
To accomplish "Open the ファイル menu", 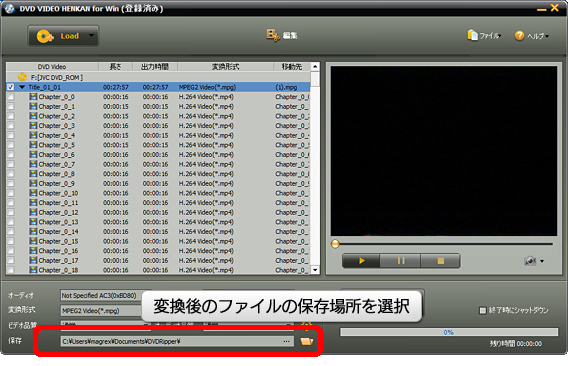I will (484, 36).
